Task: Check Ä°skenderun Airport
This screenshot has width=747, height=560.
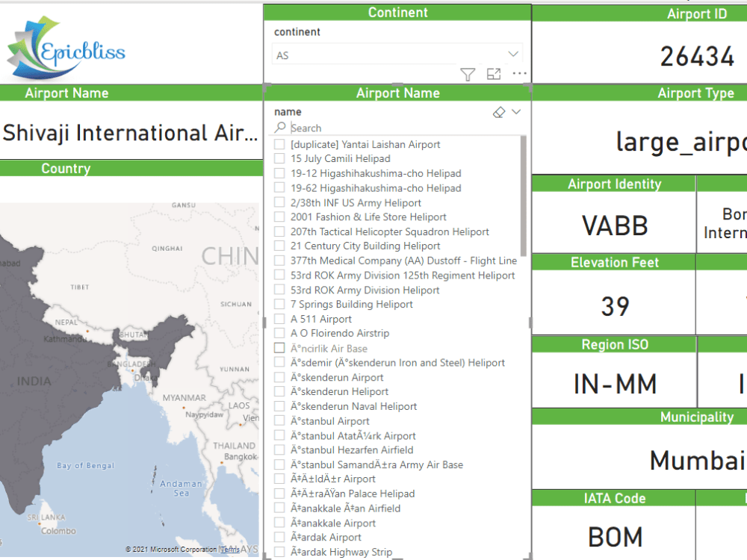Action: (x=279, y=377)
